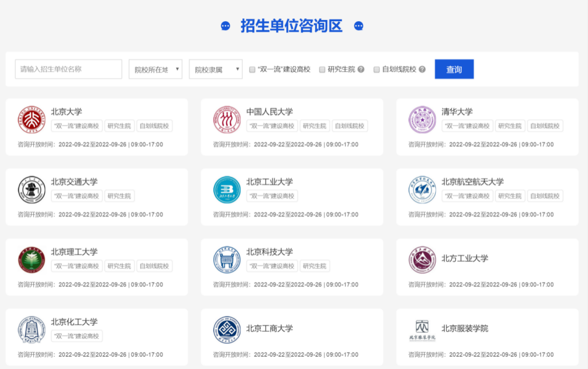Click 北京航空航天大学's 自划线院校 tag

click(x=545, y=196)
